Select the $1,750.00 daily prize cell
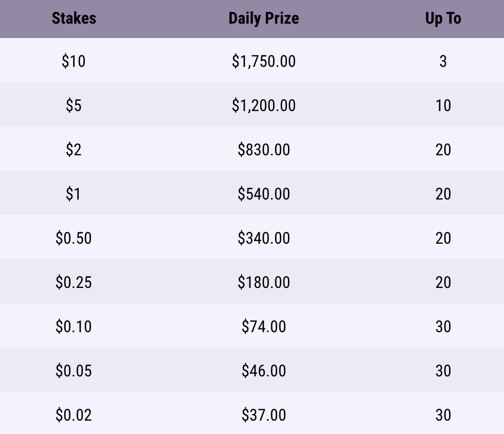 263,61
